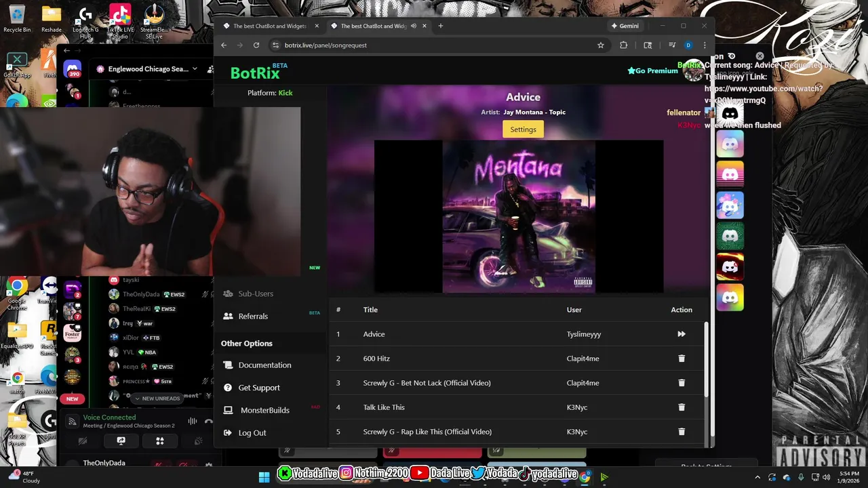The height and width of the screenshot is (488, 868).
Task: Click the Title column header
Action: click(x=370, y=310)
